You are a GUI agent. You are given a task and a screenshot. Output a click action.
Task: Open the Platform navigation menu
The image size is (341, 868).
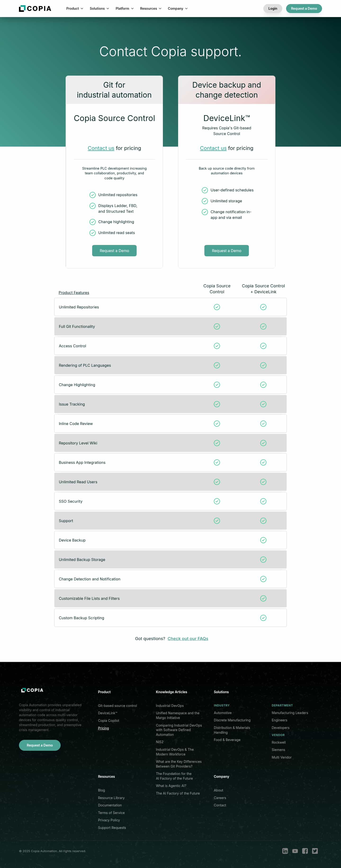[124, 9]
